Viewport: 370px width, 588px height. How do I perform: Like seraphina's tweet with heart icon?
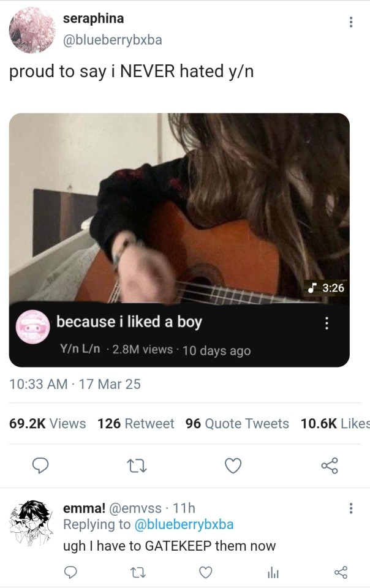[233, 467]
